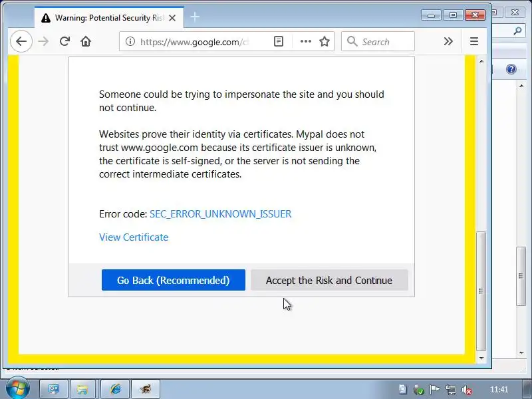
Task: Go back using the browser back arrow
Action: coord(21,41)
